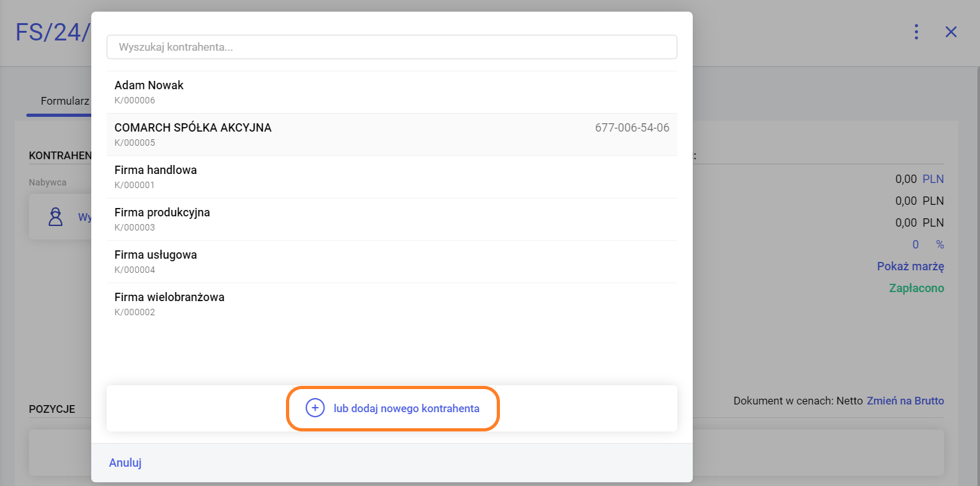Viewport: 980px width, 486px height.
Task: Close the invoice with the X icon
Action: (951, 32)
